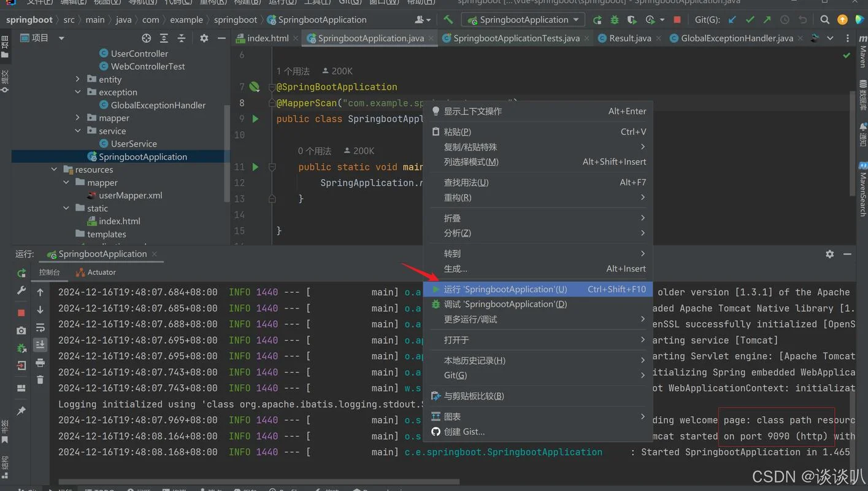Image resolution: width=868 pixels, height=491 pixels.
Task: Open the SpringbootApplication run configuration dropdown
Action: pos(523,20)
